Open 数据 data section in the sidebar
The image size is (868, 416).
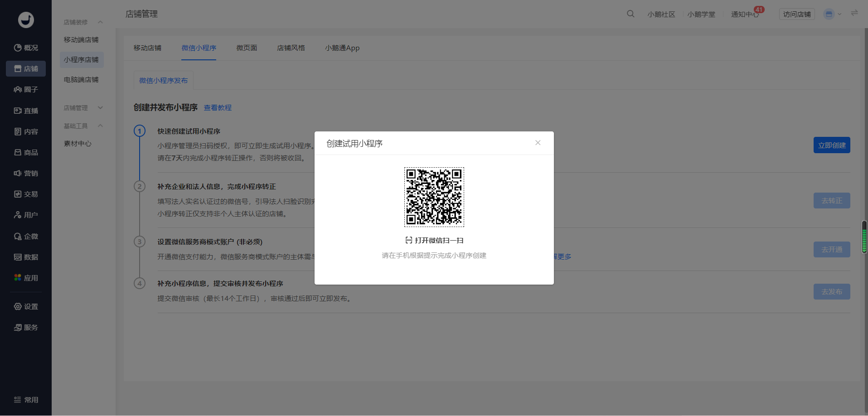pos(26,257)
